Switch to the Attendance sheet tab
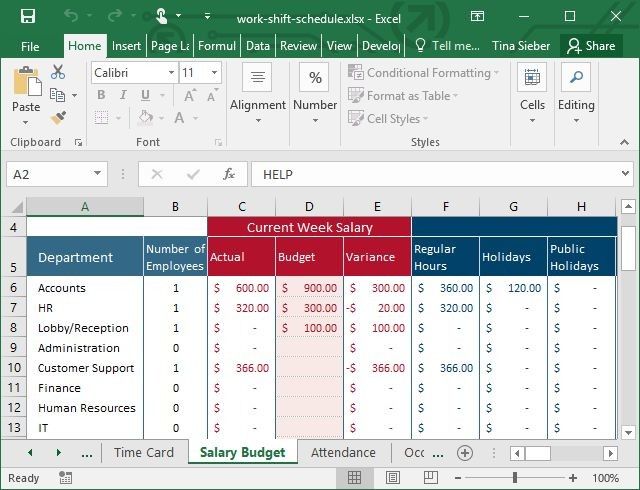640x490 pixels. coord(343,453)
